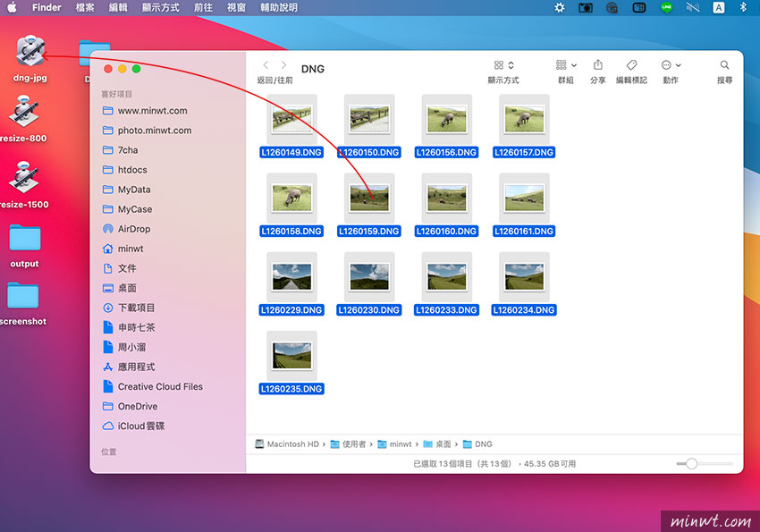
Task: Open the 輔助說明 menu
Action: tap(279, 7)
